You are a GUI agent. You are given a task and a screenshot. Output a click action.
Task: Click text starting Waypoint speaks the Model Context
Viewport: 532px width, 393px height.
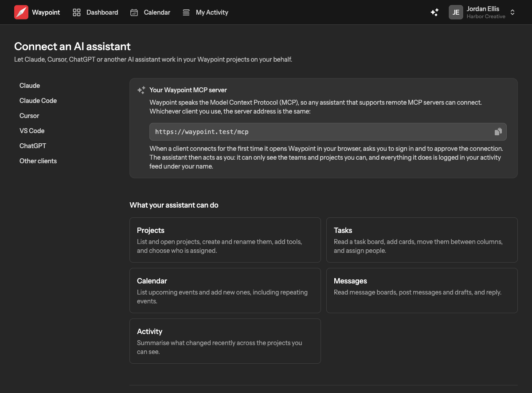tap(316, 107)
